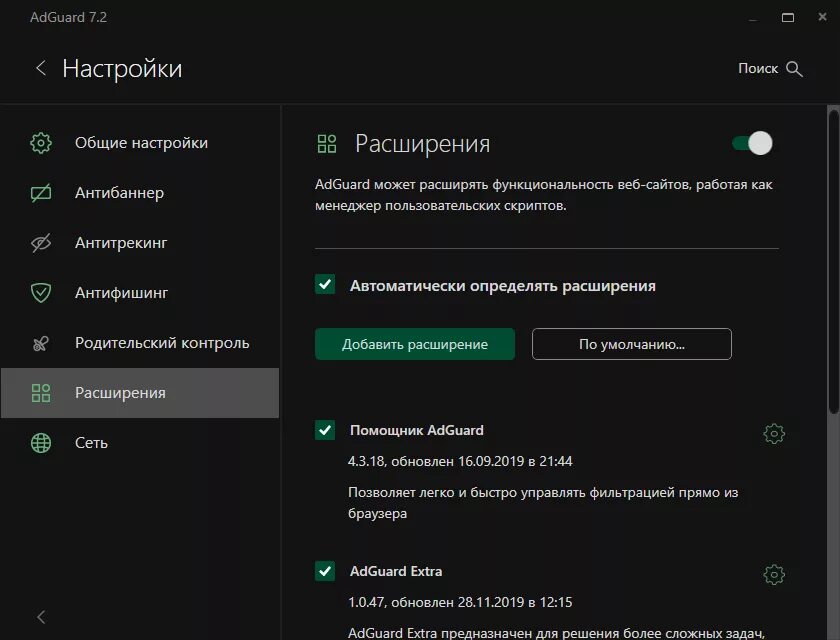
Task: Close the AdGuard window
Action: pos(822,17)
